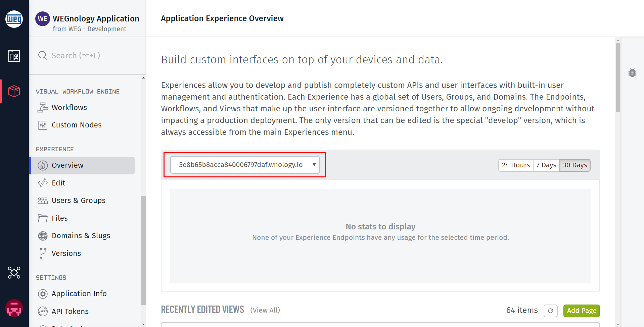Click the Versions branch icon
The width and height of the screenshot is (644, 327).
click(43, 253)
